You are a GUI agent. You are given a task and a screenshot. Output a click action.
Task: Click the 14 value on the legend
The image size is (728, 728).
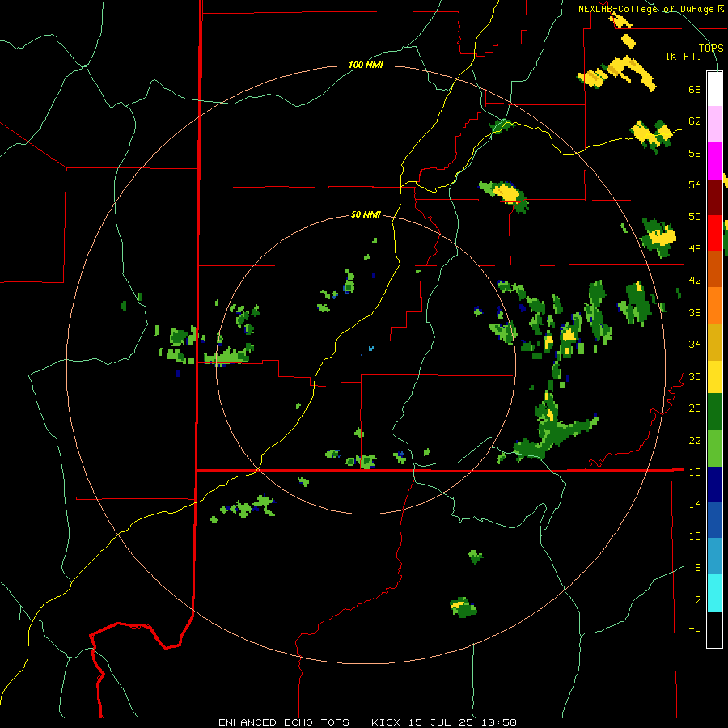695,504
